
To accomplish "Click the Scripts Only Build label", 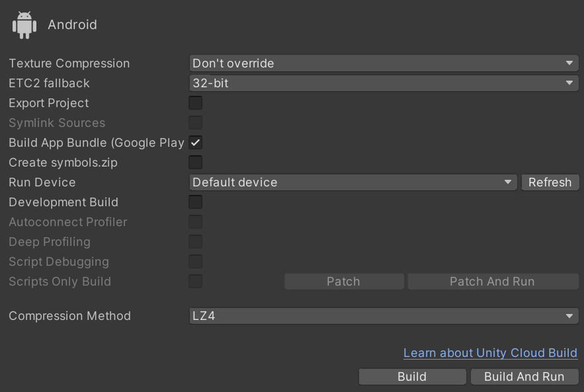I will pyautogui.click(x=60, y=282).
